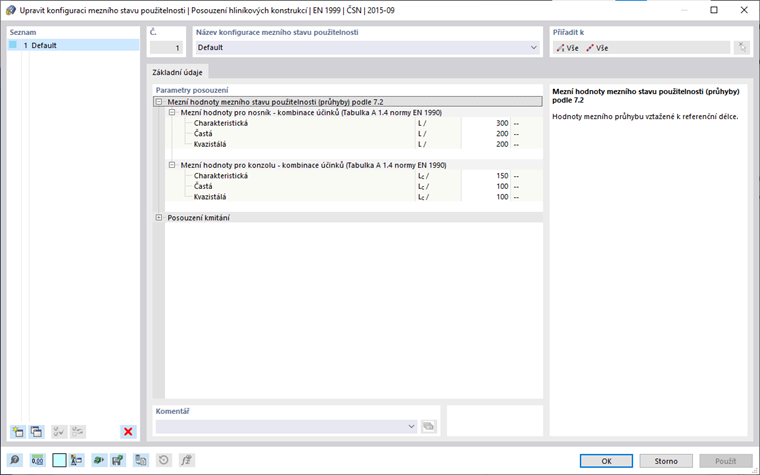Click the select-all checkmarks icon under Seznam
Viewport: 760px width, 475px height.
coord(59,431)
